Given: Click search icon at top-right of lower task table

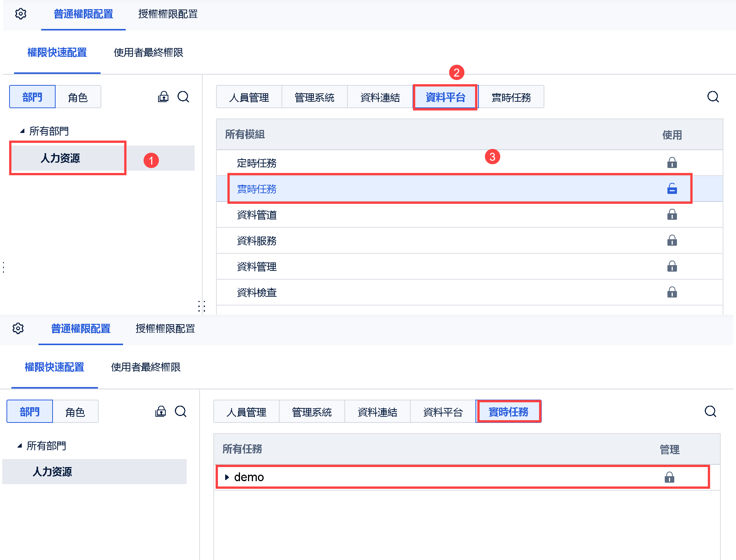Looking at the screenshot, I should coord(710,411).
